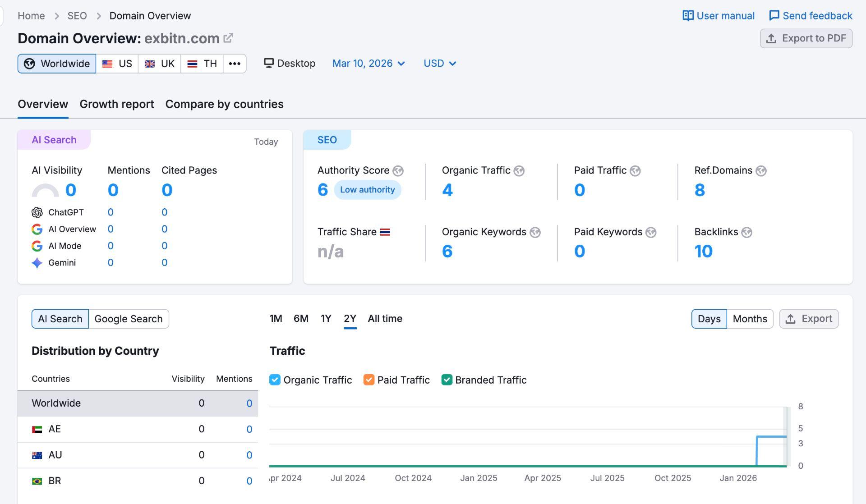
Task: Open the USD currency dropdown
Action: click(440, 64)
